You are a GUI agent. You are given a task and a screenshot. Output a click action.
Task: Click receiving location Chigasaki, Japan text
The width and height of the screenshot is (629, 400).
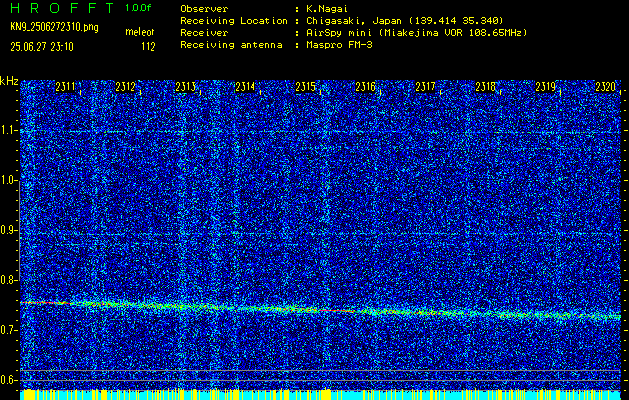click(x=405, y=20)
